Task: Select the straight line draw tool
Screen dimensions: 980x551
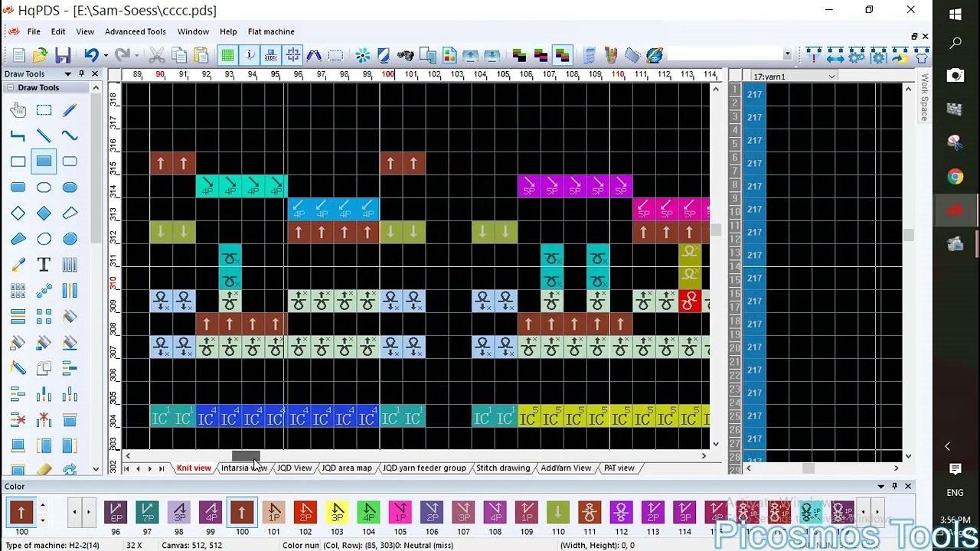Action: (44, 136)
